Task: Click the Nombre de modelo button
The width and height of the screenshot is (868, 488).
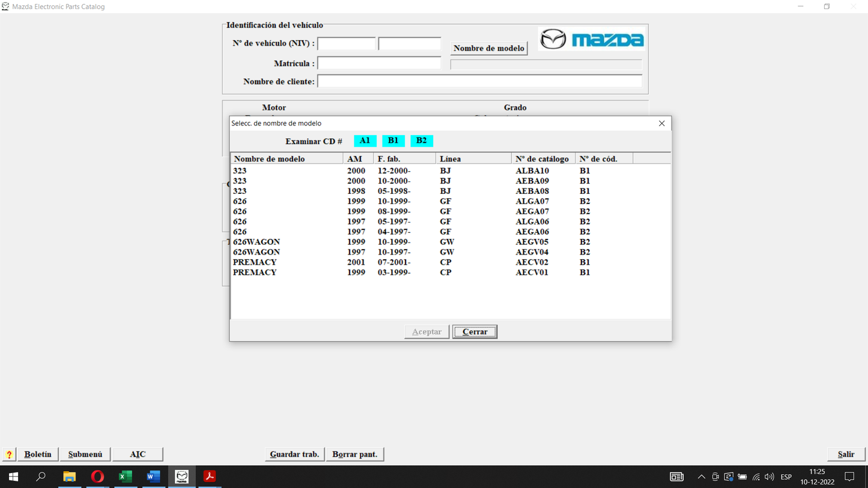Action: [489, 48]
